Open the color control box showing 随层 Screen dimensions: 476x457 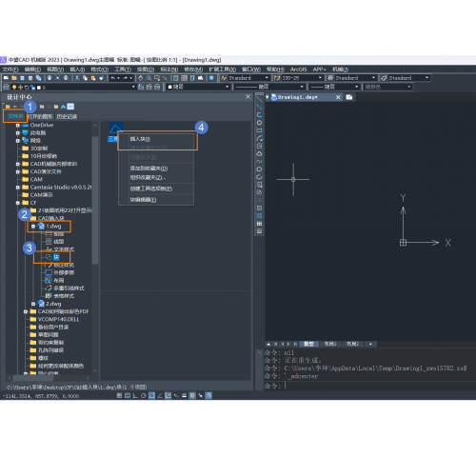pyautogui.click(x=198, y=87)
